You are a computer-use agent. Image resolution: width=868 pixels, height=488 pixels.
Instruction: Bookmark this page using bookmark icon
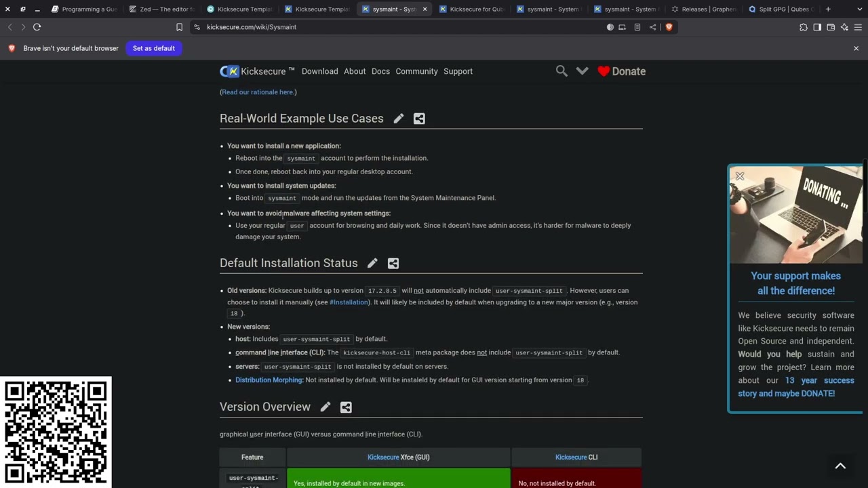point(179,27)
